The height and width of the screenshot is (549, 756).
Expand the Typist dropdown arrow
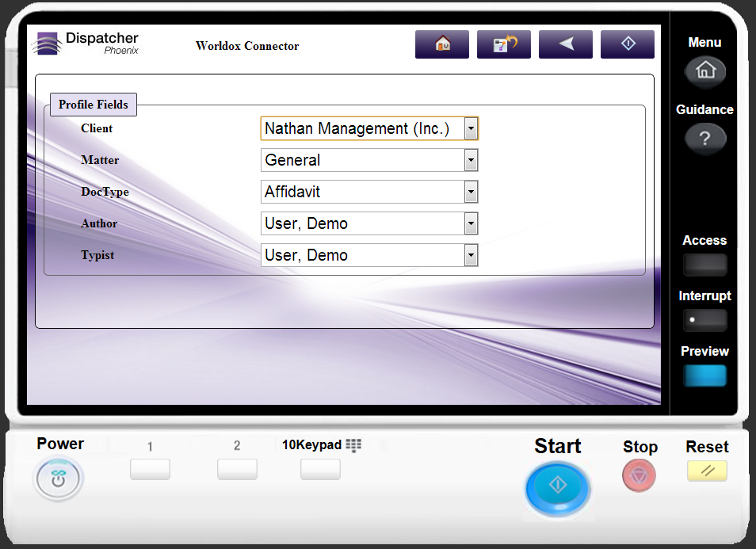pos(471,255)
